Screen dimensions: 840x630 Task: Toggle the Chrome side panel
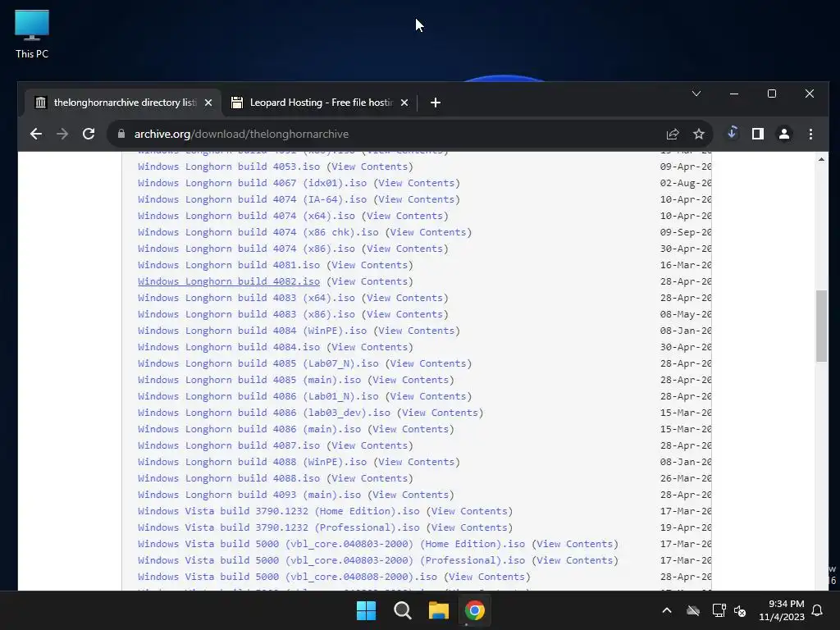[757, 134]
